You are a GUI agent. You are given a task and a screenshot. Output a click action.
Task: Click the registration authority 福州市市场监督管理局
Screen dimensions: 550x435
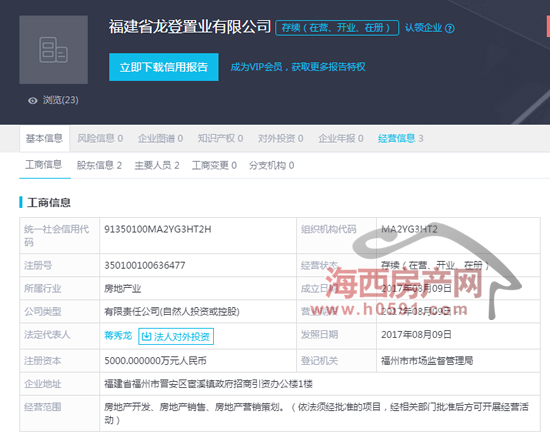[x=427, y=361]
